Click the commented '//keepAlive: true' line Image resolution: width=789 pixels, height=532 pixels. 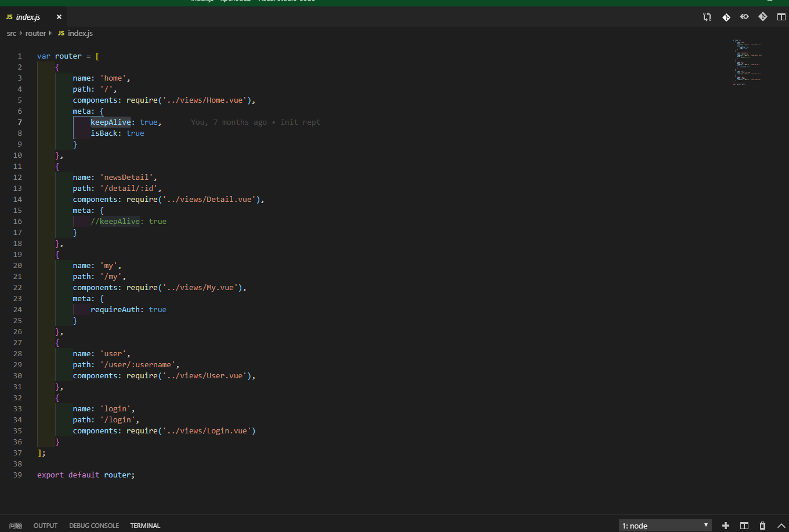128,222
